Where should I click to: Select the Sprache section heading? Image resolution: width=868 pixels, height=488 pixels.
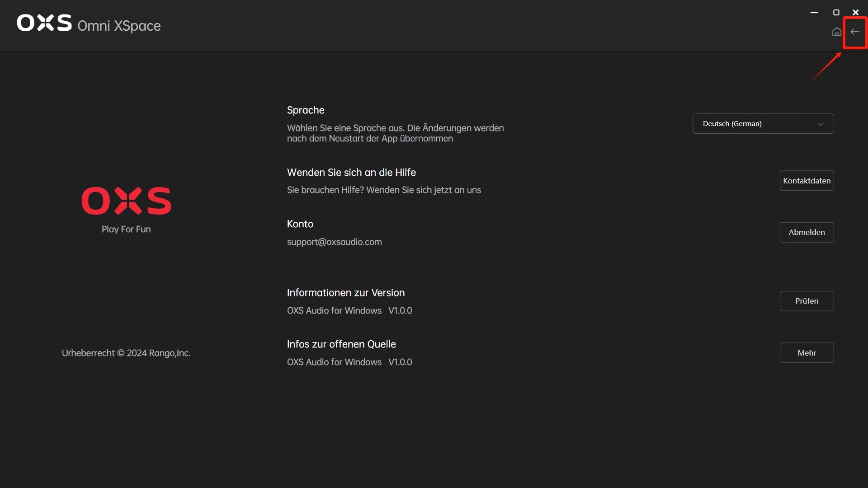tap(306, 110)
